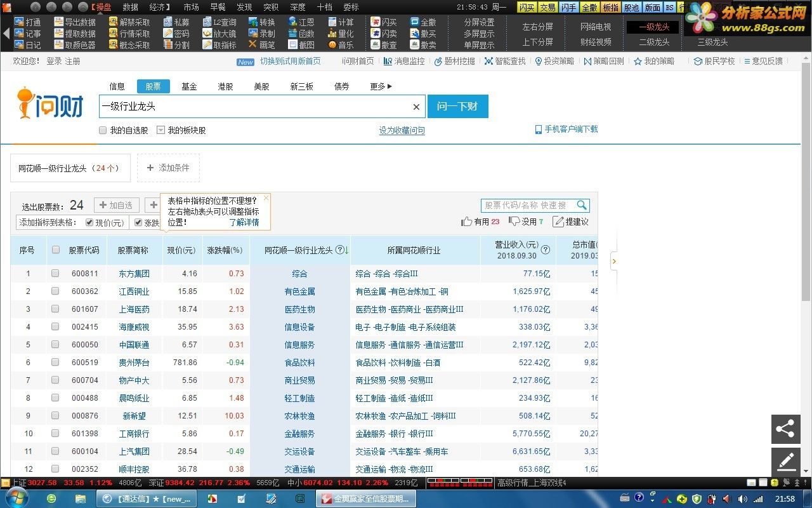Close the tooltip about 指标的位置

pos(266,197)
